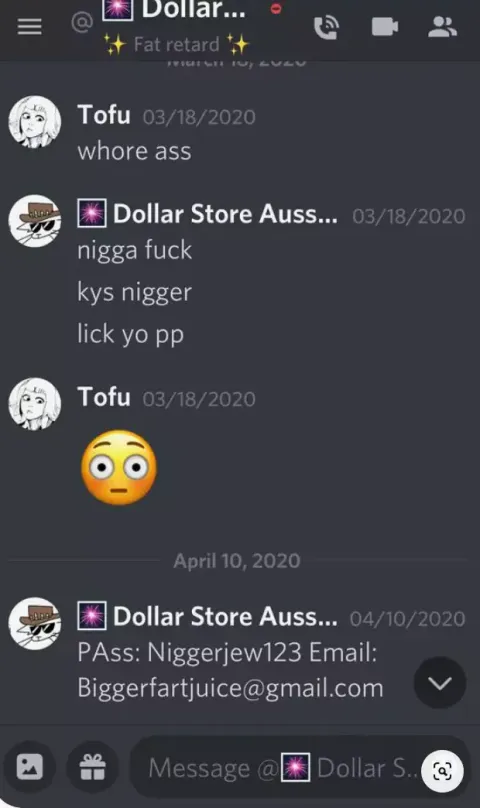The image size is (480, 808).
Task: Tap the lens search icon in message bar
Action: (442, 770)
